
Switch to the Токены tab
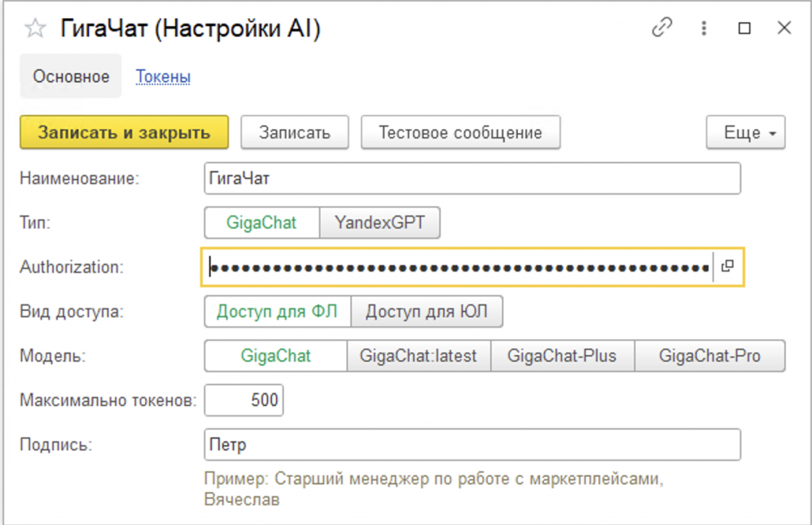pos(163,77)
